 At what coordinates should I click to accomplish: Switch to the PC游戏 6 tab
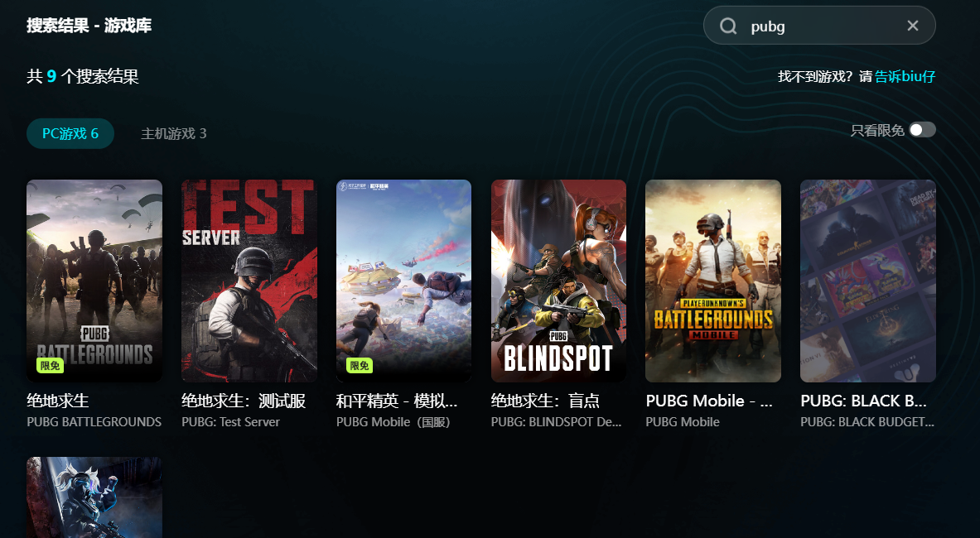70,133
